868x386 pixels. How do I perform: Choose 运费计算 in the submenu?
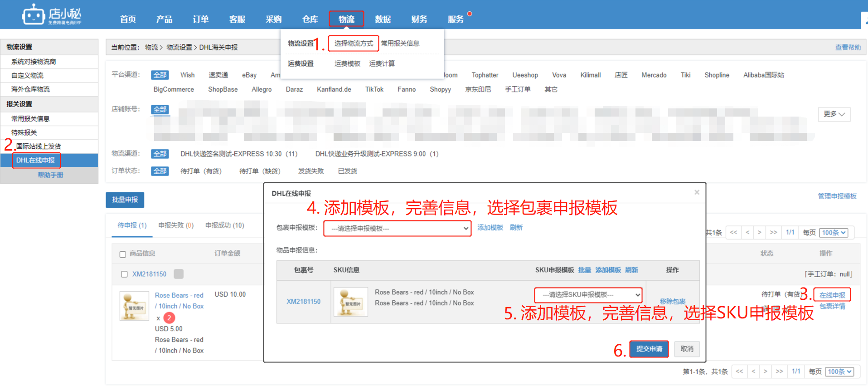pos(382,64)
